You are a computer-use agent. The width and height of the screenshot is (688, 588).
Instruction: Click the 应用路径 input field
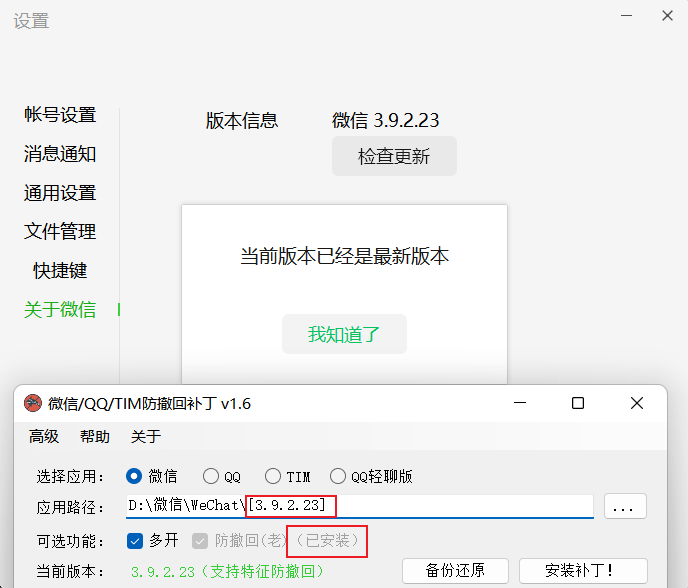[360, 506]
